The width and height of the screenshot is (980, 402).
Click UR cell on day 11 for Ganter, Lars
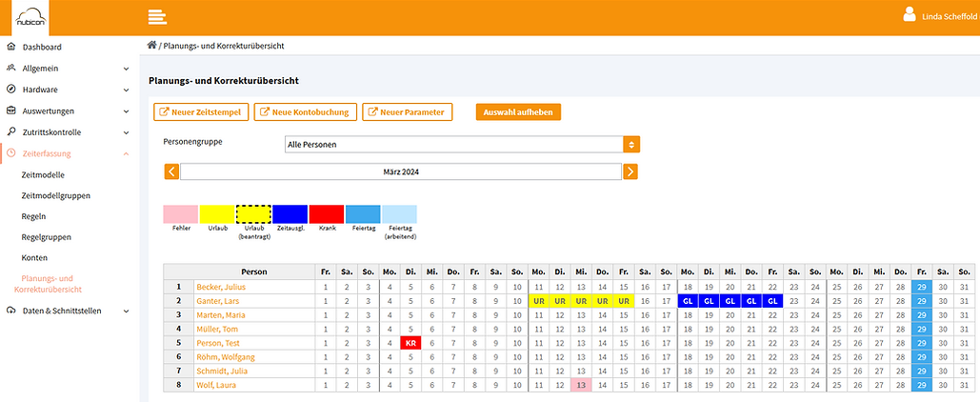click(539, 301)
